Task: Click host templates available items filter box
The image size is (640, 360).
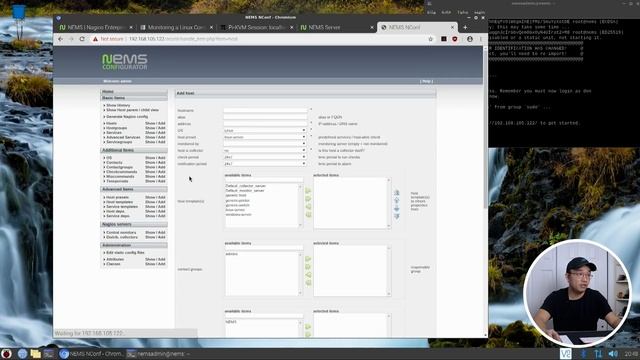Action: pos(264,180)
